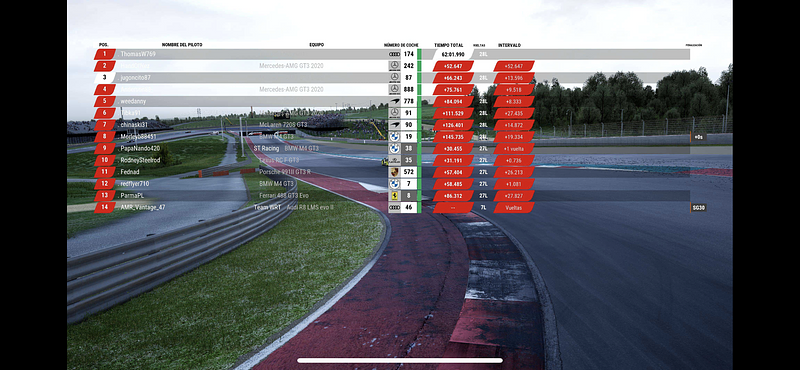Screen dimensions: 800x370
Task: Click the 62:01.990 total time cell
Action: tap(453, 54)
